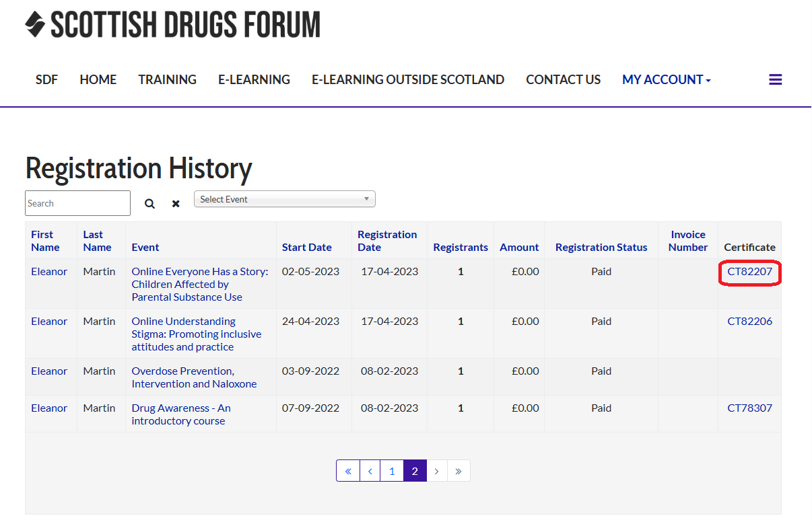Image resolution: width=812 pixels, height=520 pixels.
Task: Click the search magnifier icon
Action: tap(149, 202)
